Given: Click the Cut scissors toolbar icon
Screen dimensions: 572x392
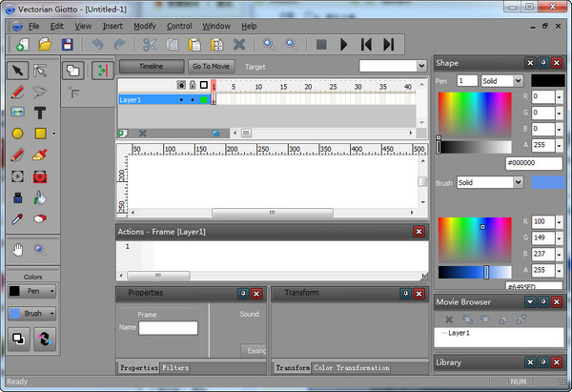Looking at the screenshot, I should click(150, 44).
